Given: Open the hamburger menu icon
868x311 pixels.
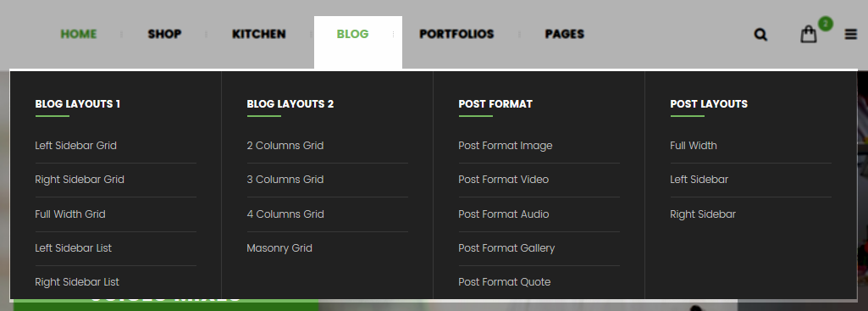Looking at the screenshot, I should 851,35.
